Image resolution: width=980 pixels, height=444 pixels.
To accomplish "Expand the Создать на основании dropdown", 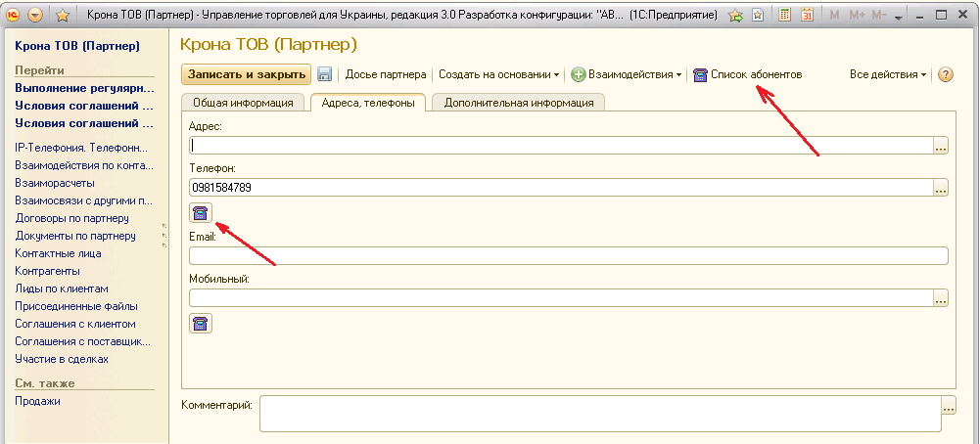I will pos(498,74).
